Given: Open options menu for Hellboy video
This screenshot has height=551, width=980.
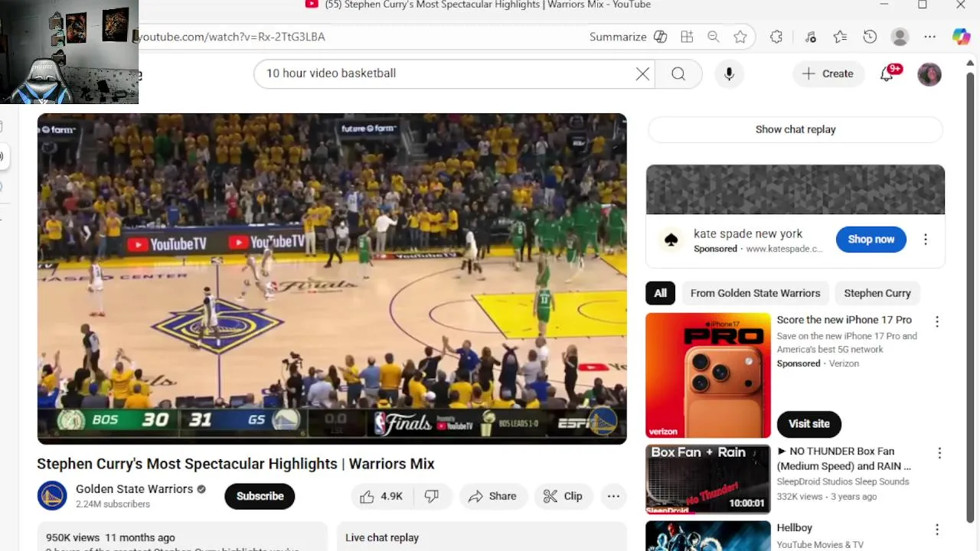Looking at the screenshot, I should [x=937, y=530].
